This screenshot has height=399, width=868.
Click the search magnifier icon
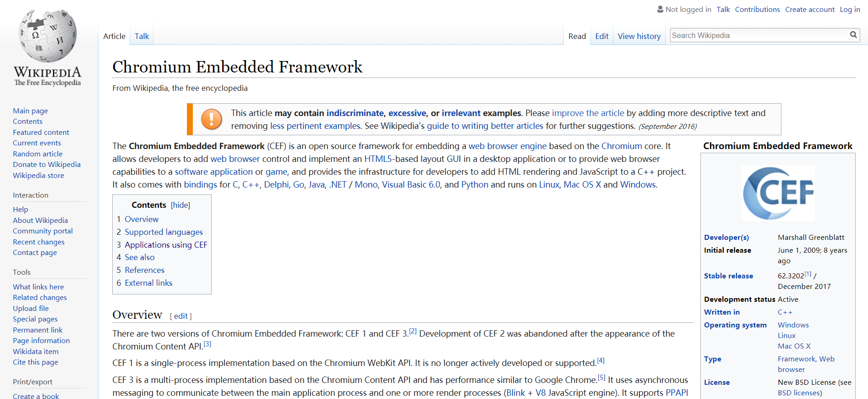853,35
